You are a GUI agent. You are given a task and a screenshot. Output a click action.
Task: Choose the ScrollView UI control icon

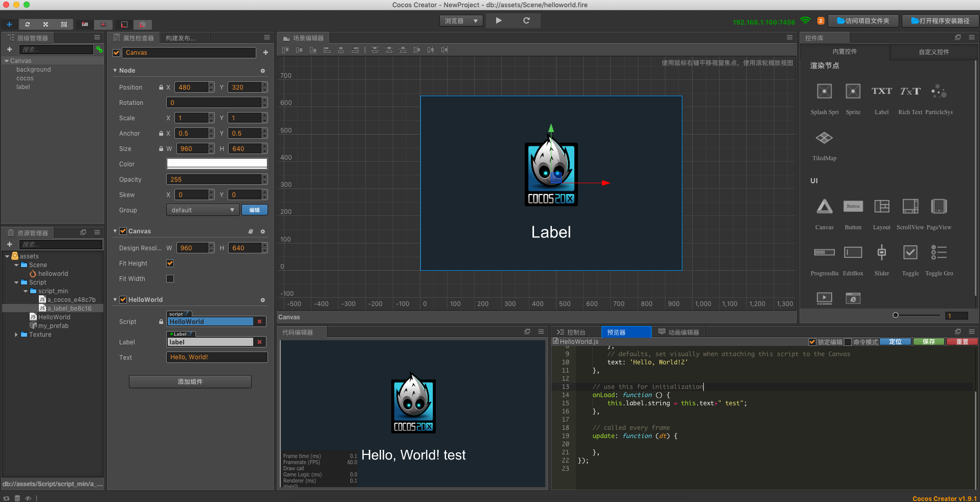(910, 207)
